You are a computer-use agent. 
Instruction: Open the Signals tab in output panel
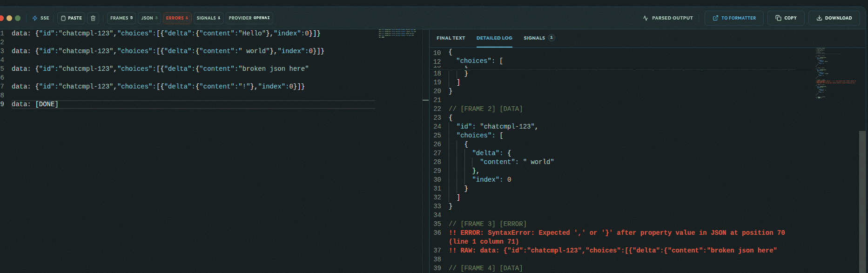[539, 38]
